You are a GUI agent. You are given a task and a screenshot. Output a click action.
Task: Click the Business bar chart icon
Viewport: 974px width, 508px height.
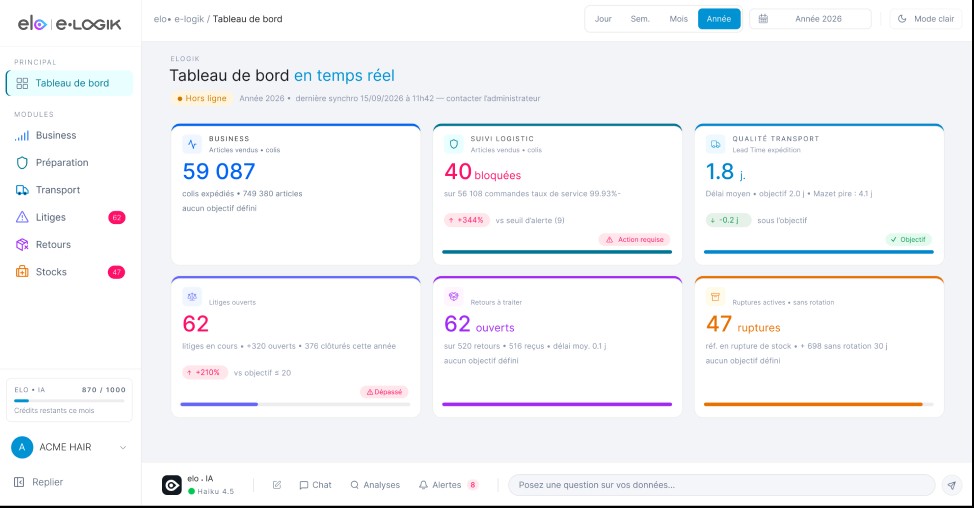22,135
